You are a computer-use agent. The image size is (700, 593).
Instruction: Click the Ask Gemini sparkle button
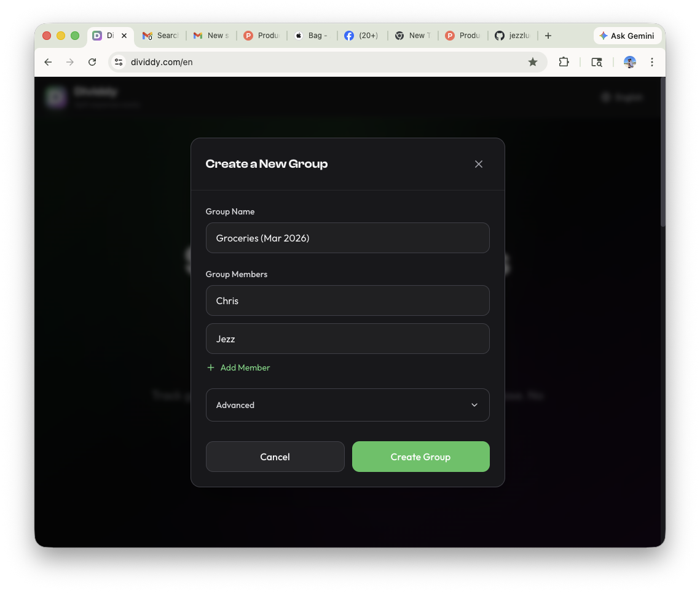(627, 36)
